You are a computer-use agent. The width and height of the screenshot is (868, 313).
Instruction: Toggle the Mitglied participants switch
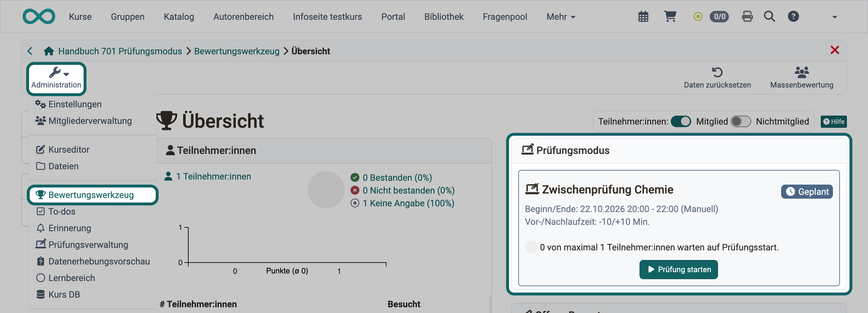click(681, 121)
